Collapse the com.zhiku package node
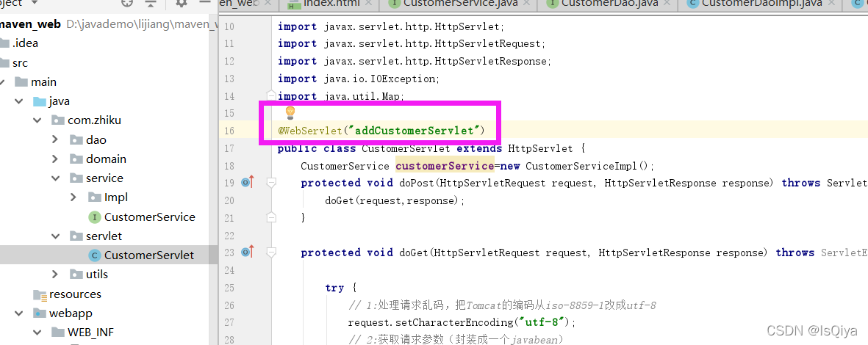 37,120
